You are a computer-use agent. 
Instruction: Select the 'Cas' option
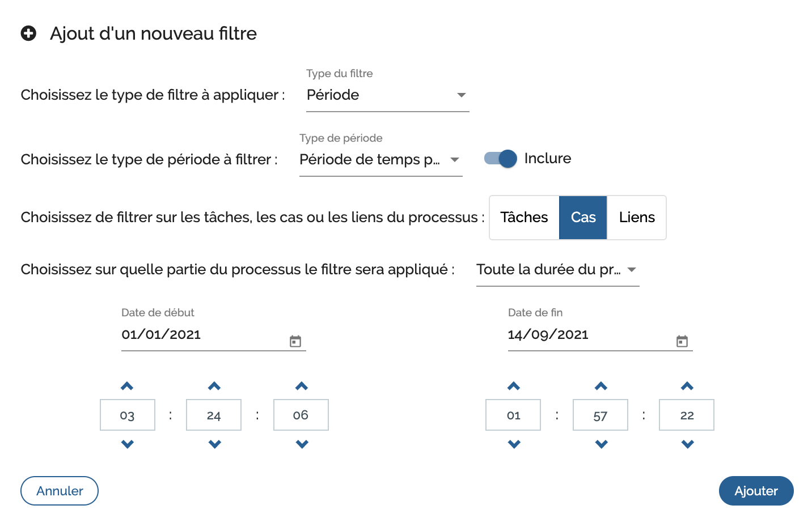pyautogui.click(x=583, y=217)
